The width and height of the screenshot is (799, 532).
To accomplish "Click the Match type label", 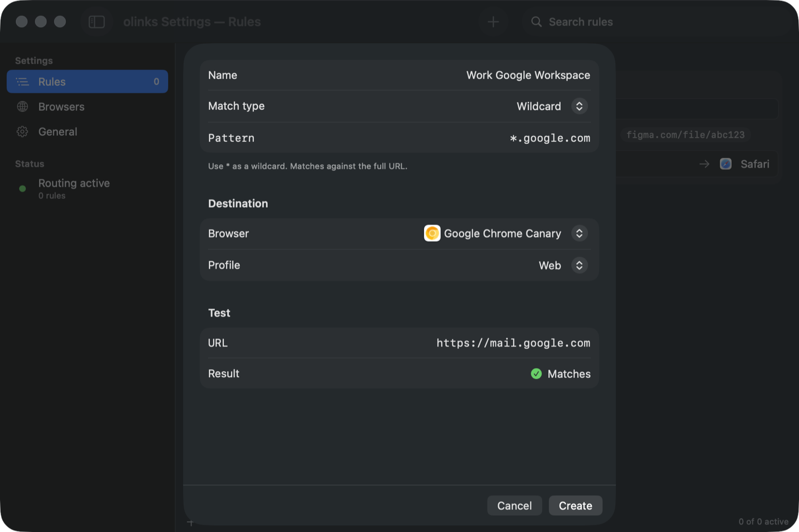I will pyautogui.click(x=236, y=106).
